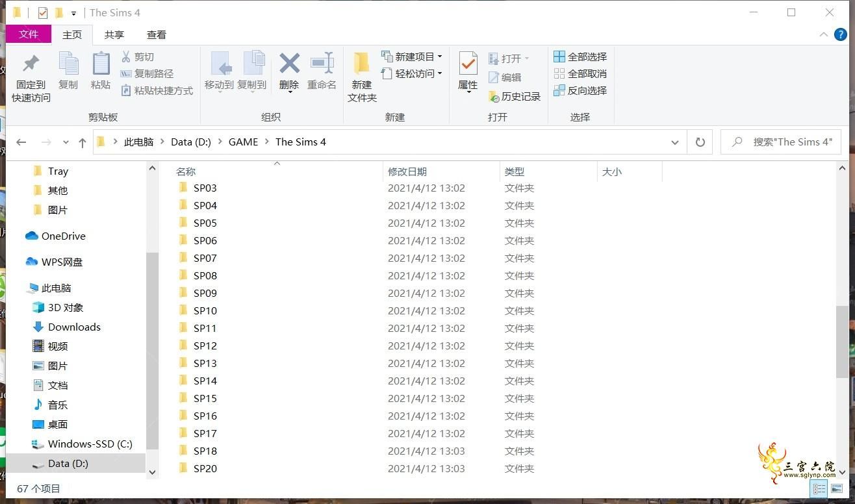This screenshot has height=504, width=855.
Task: Click Copy path (复制路径)
Action: 147,73
